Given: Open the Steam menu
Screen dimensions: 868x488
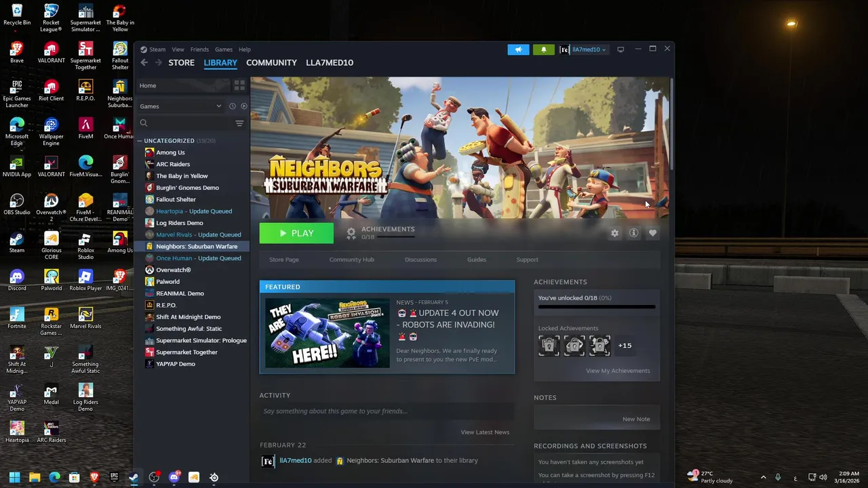Looking at the screenshot, I should click(157, 49).
